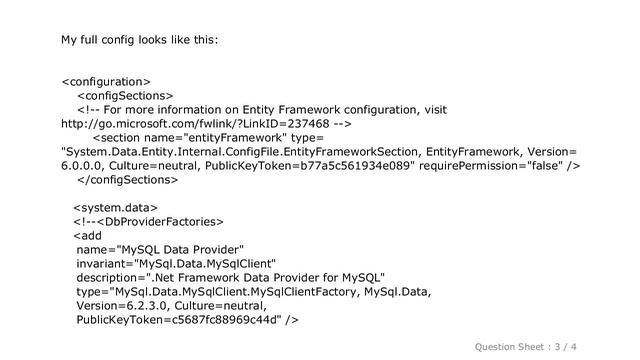Click the 'Question Sheet : 3 / 4' page indicator
This screenshot has width=640, height=360.
pos(525,347)
